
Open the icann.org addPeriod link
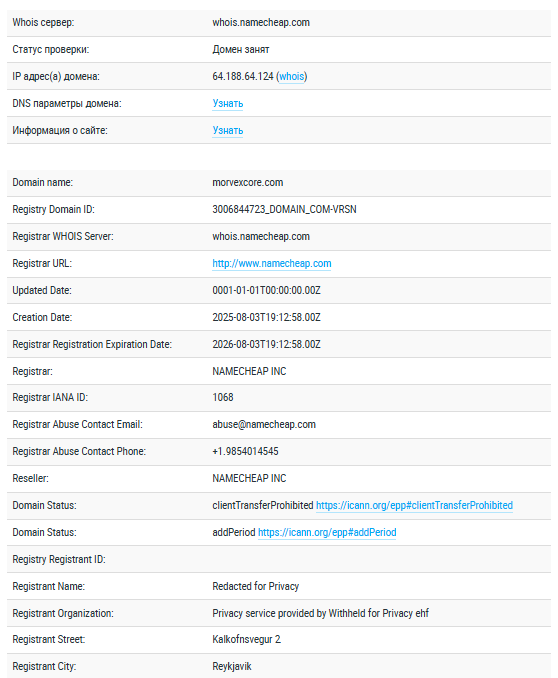(327, 532)
